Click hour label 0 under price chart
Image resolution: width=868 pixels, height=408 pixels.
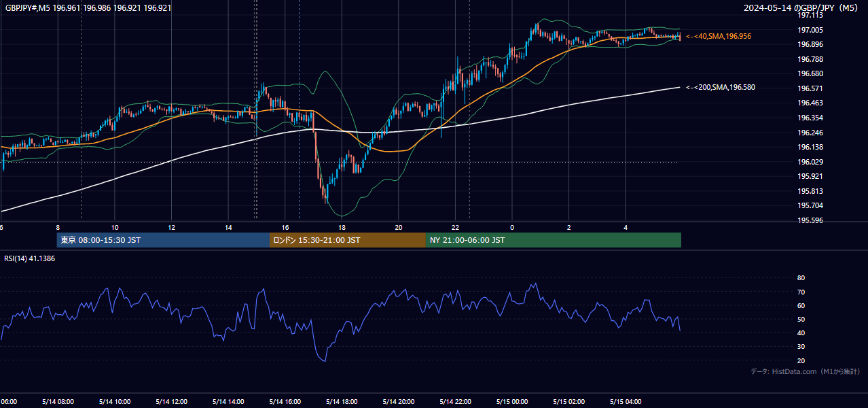click(x=512, y=227)
